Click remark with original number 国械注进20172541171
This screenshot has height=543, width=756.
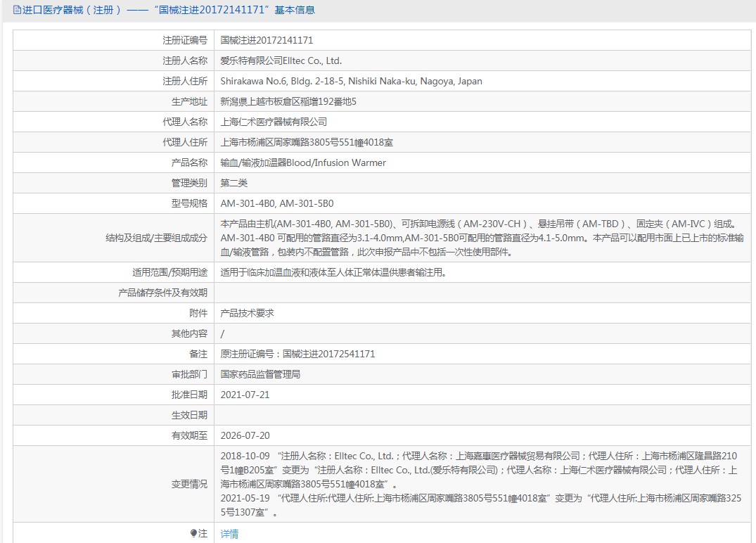tap(297, 354)
